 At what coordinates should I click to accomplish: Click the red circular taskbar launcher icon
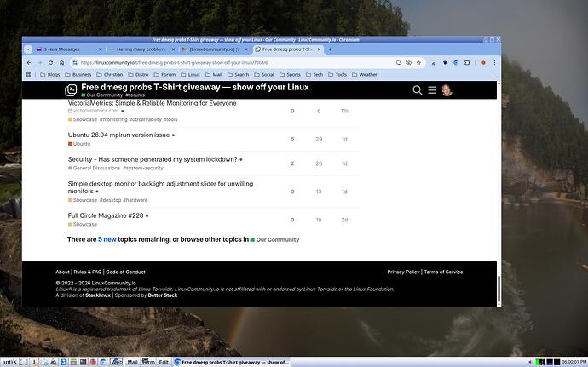click(93, 362)
